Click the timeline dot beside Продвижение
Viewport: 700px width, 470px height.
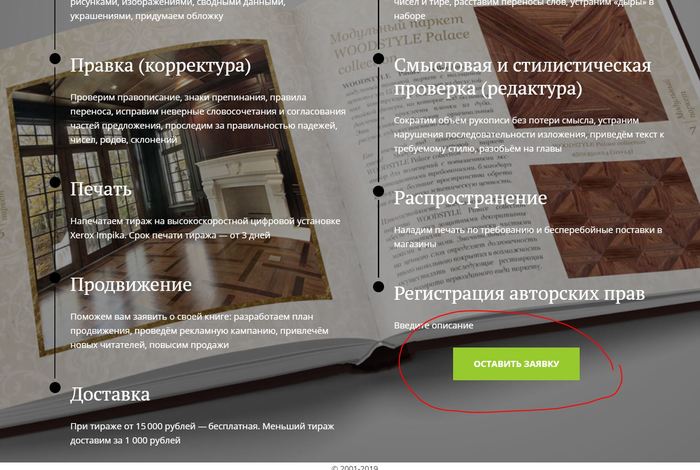(x=55, y=278)
